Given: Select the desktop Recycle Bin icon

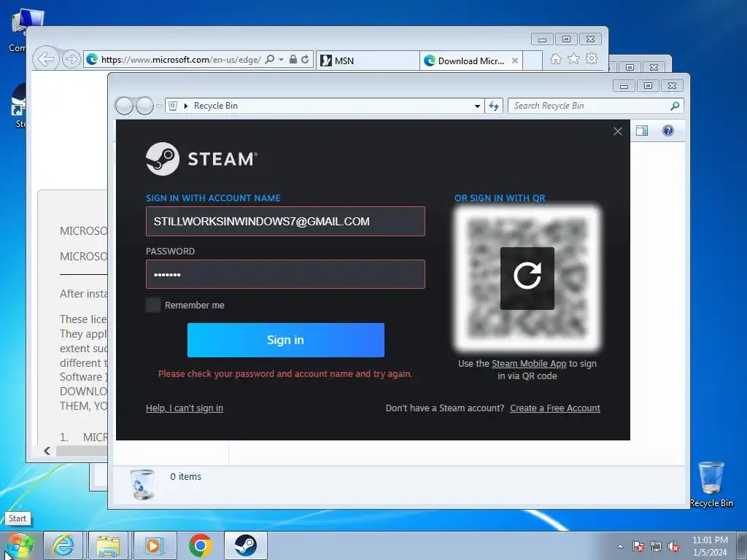Looking at the screenshot, I should (x=711, y=484).
